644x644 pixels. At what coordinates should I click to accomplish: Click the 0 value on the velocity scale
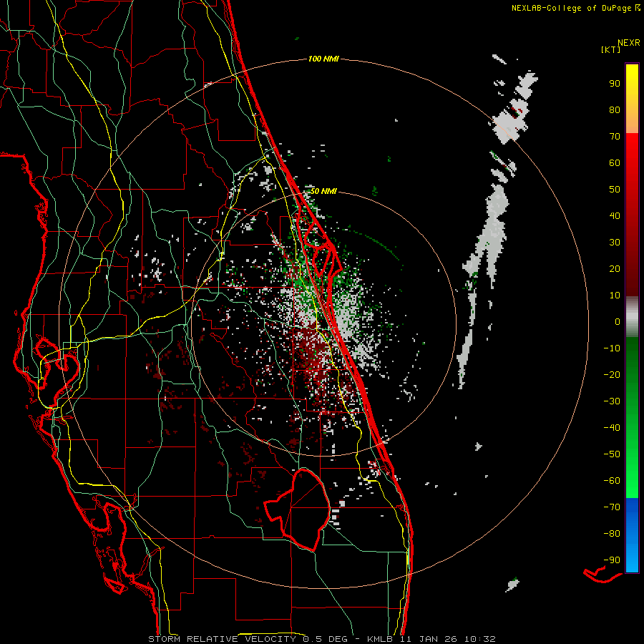618,322
